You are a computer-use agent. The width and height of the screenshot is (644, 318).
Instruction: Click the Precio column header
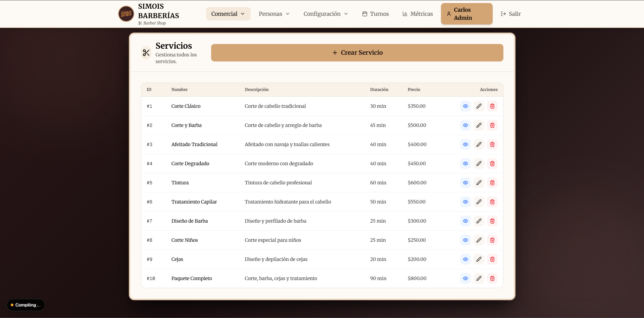point(414,90)
